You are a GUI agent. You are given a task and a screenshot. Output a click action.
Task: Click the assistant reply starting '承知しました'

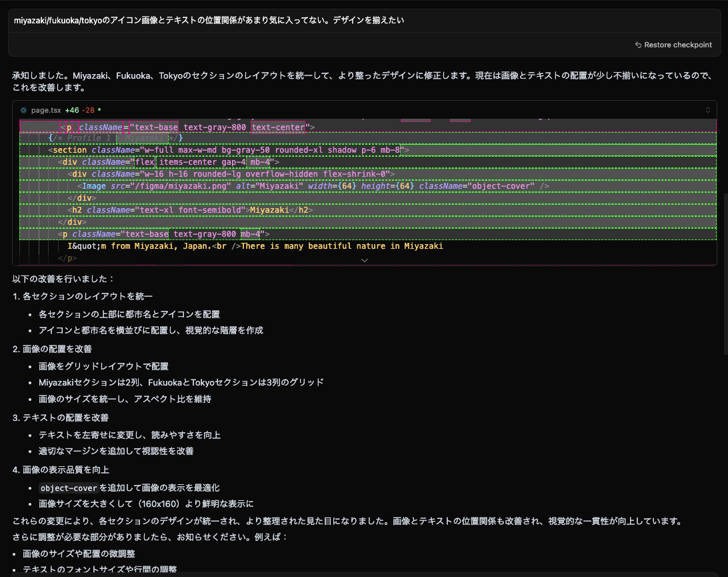click(x=362, y=81)
